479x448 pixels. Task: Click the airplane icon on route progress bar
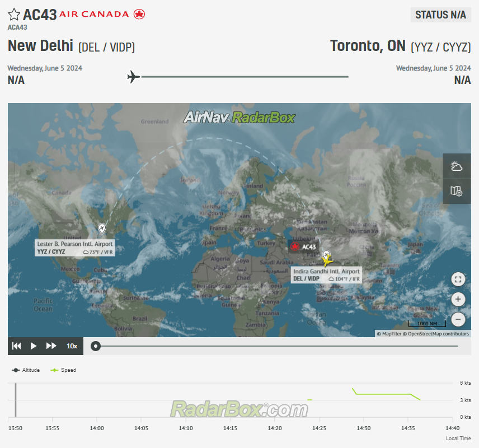point(134,77)
